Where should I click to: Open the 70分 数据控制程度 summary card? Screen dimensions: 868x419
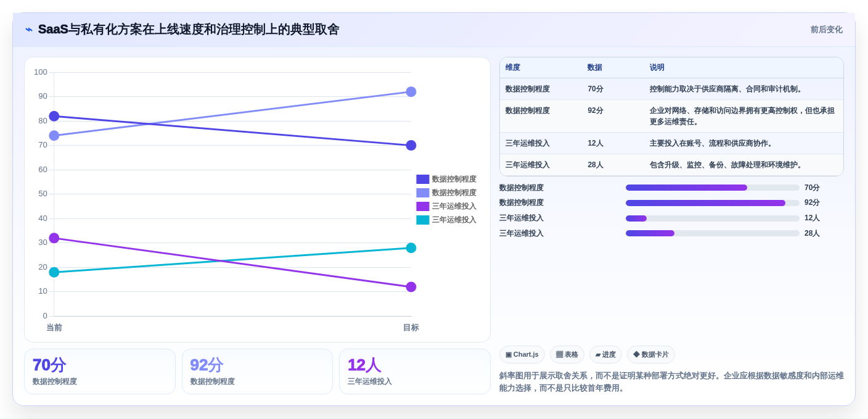100,371
